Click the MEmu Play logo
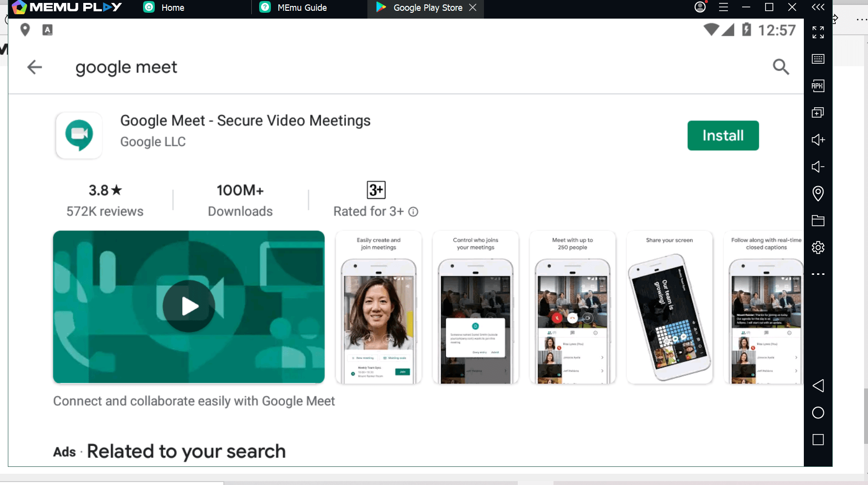The height and width of the screenshot is (485, 868). point(67,7)
